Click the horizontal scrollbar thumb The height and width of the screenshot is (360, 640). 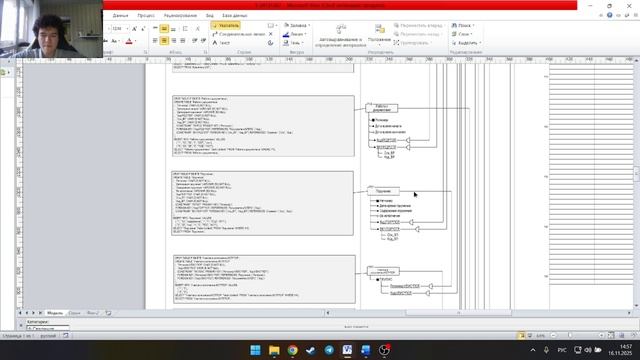tap(458, 313)
